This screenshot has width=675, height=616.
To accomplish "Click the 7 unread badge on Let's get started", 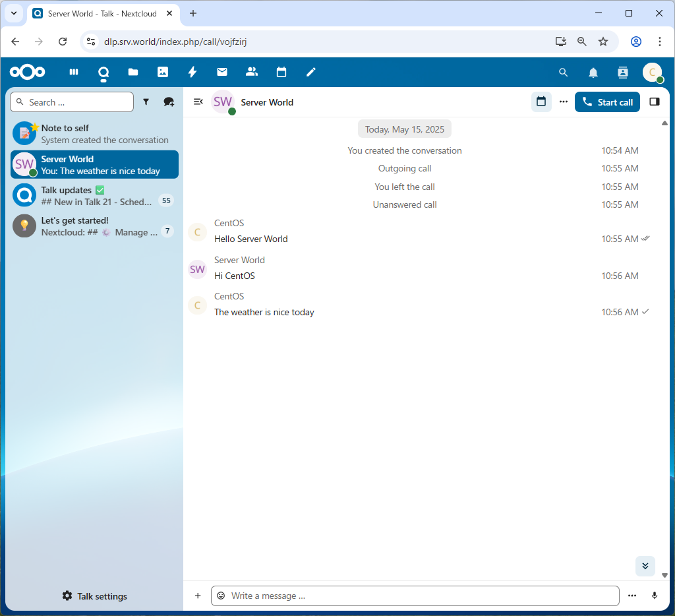I will point(167,231).
